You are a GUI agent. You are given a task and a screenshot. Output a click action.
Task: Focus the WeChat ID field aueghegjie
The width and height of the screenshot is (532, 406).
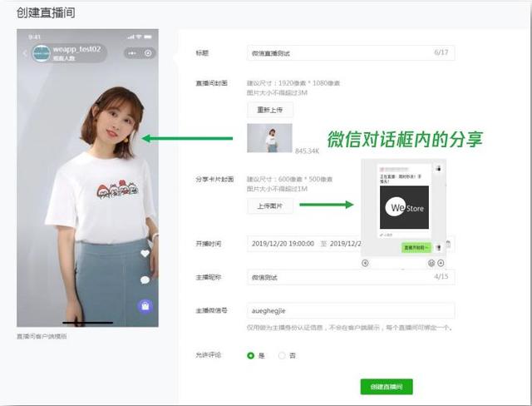click(351, 310)
